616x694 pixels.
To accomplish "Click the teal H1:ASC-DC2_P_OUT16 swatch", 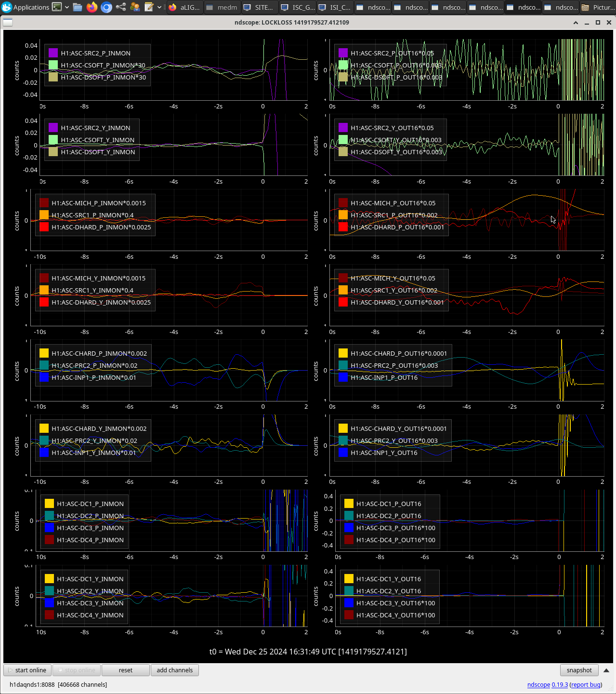I will tap(349, 516).
